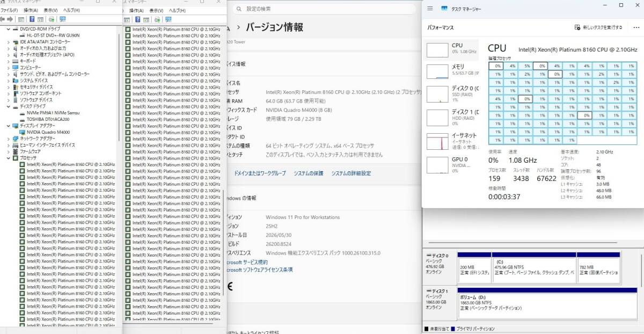
Task: Open 操作(A) menu in left Device Manager
Action: [x=31, y=10]
